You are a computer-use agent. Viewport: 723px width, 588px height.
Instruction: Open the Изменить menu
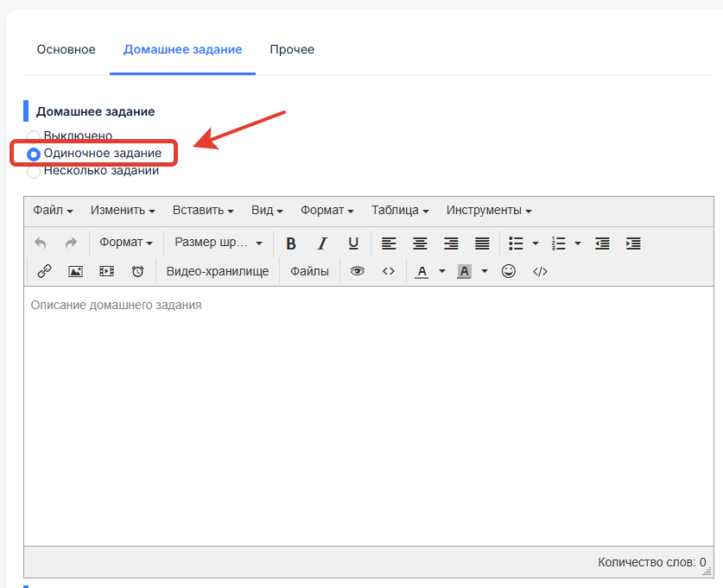(x=123, y=210)
